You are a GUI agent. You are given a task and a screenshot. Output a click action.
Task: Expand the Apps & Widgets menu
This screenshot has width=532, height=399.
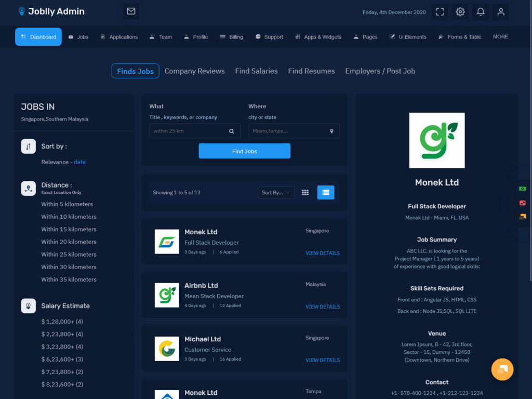318,37
